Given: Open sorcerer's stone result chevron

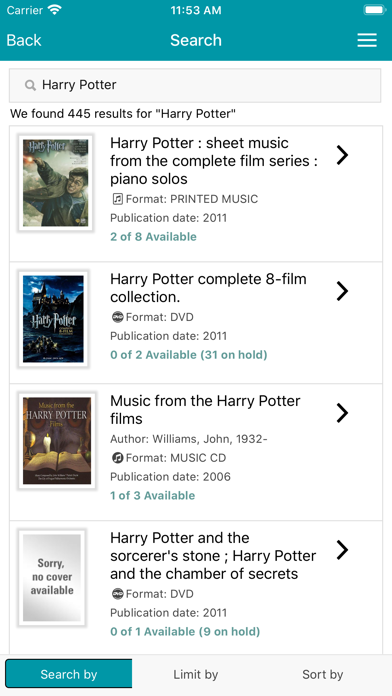Looking at the screenshot, I should coord(342,550).
